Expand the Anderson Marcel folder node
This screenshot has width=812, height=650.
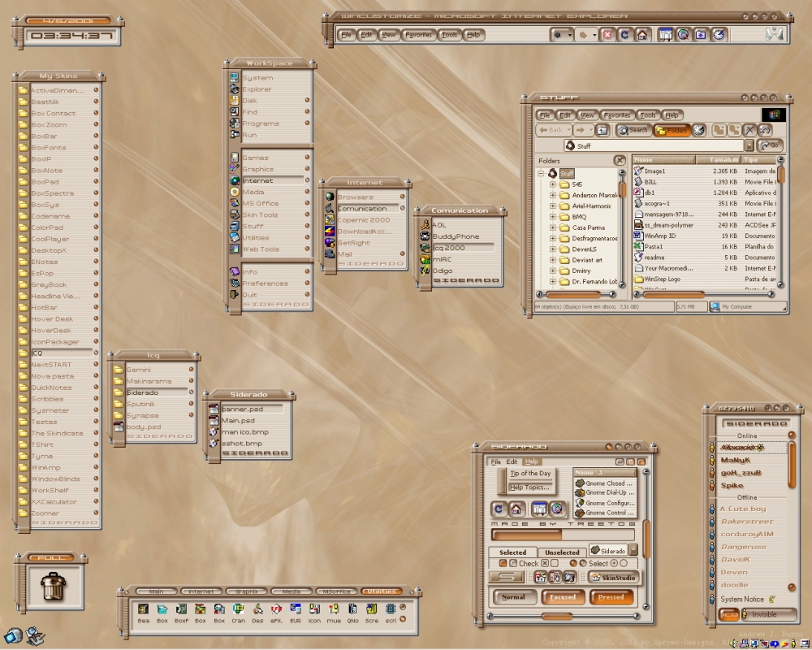coord(552,196)
